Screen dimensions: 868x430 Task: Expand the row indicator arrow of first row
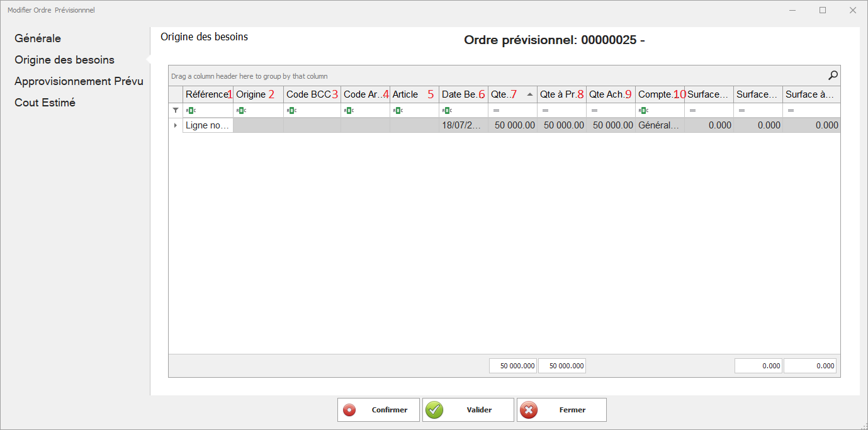click(176, 125)
